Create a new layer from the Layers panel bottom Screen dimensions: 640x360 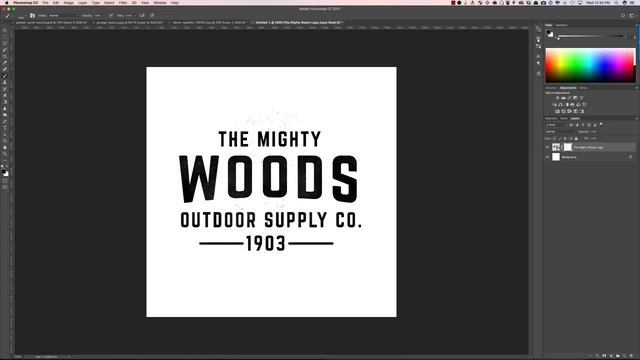pyautogui.click(x=624, y=356)
